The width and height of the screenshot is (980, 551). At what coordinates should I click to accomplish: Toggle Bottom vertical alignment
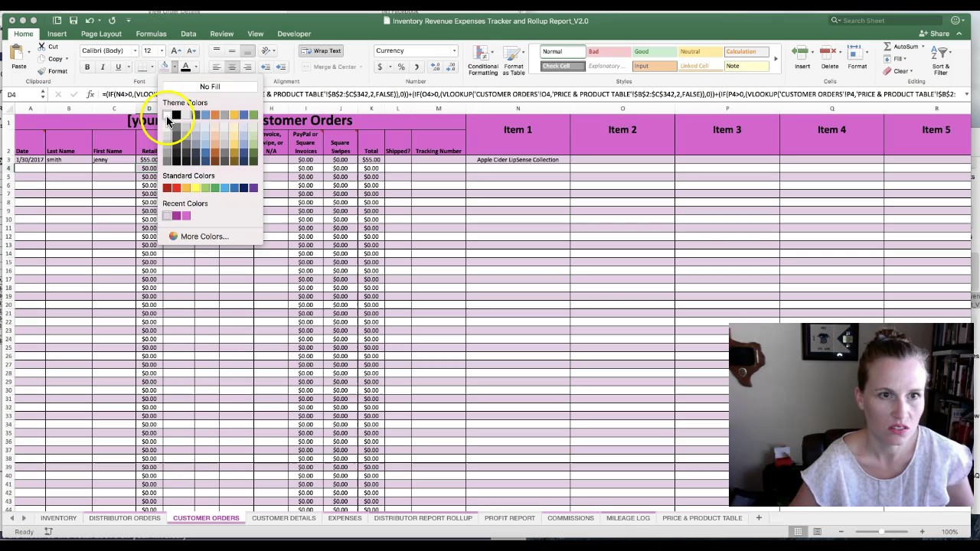(x=247, y=51)
